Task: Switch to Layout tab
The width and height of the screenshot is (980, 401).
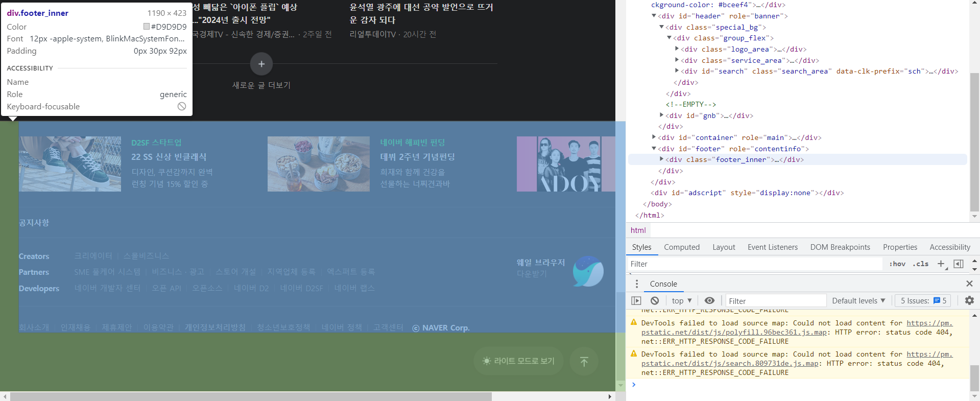Action: [x=724, y=247]
